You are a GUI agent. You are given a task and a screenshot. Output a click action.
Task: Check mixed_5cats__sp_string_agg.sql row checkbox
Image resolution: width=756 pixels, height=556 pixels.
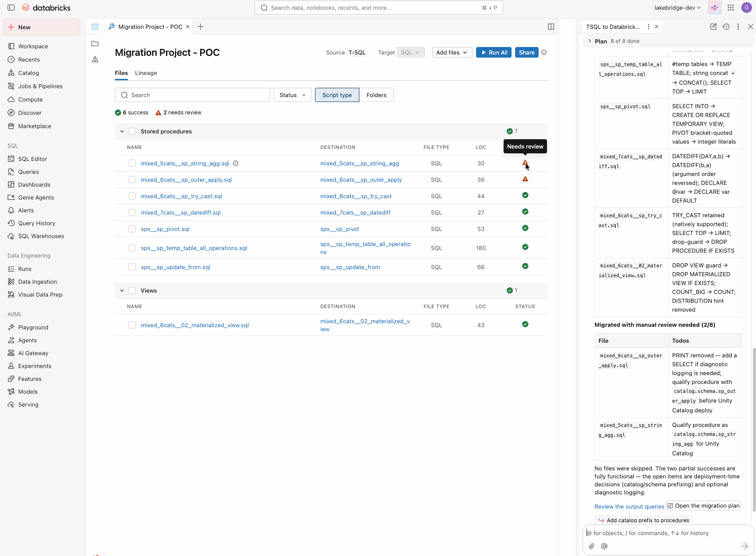tap(132, 163)
